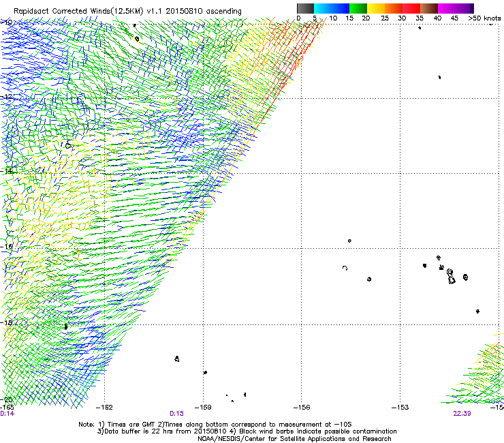Select the -159 longitude axis label
The height and width of the screenshot is (443, 504).
click(203, 408)
